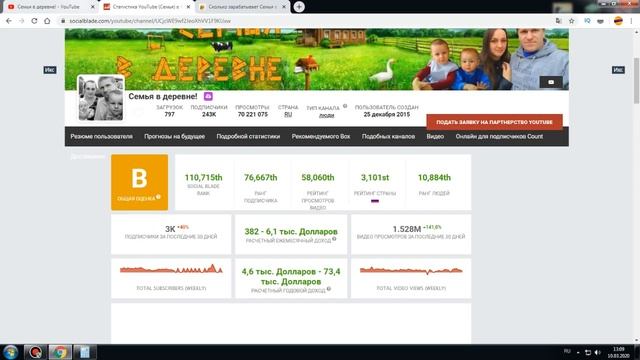The height and width of the screenshot is (360, 640).
Task: Click the 110,715th Social Blade rank
Action: pos(203,178)
